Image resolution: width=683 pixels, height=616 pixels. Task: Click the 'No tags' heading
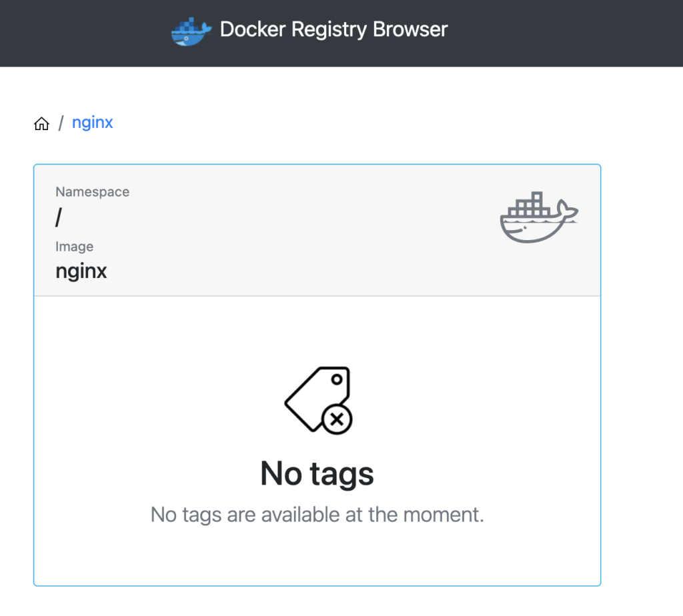coord(317,473)
